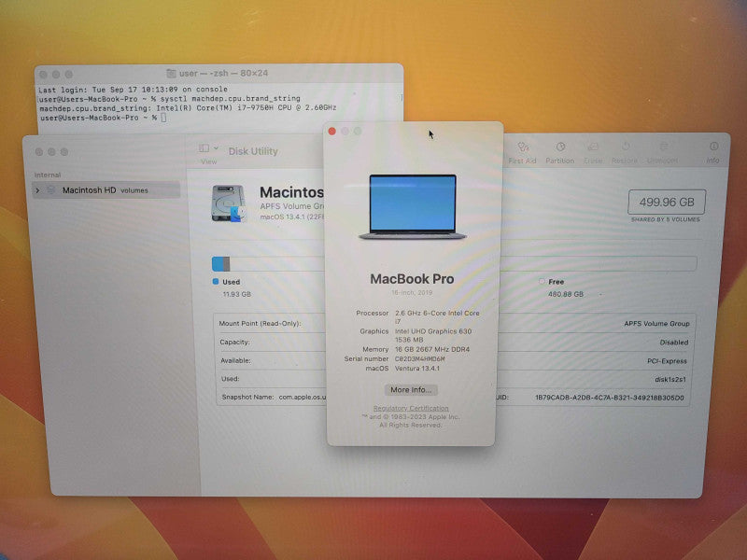Click the sidebar View icon in Disk Utility
The height and width of the screenshot is (560, 747).
coord(204,148)
